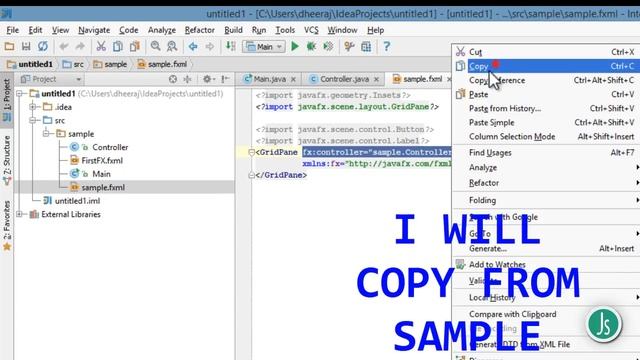Click the Save All toolbar icon

tap(26, 47)
